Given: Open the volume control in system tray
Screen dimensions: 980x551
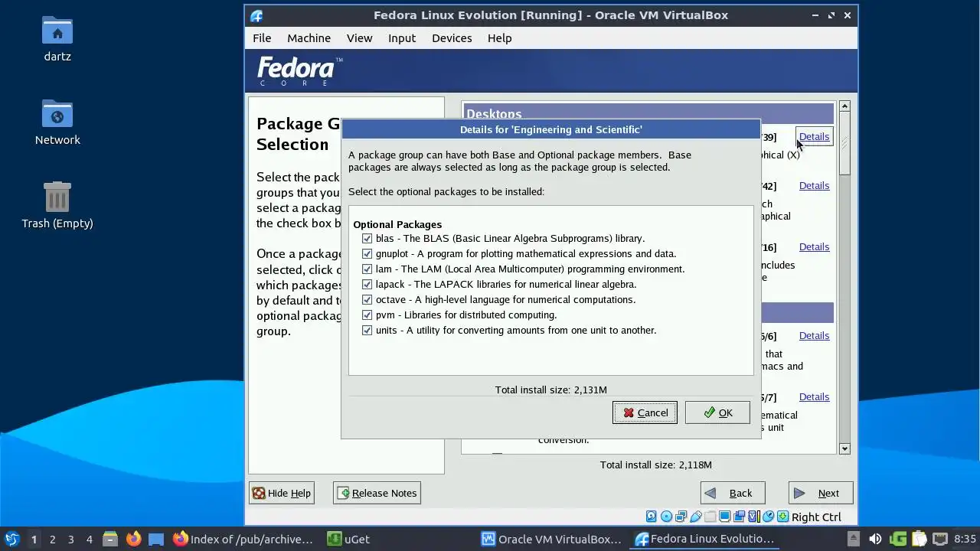Looking at the screenshot, I should [x=875, y=539].
